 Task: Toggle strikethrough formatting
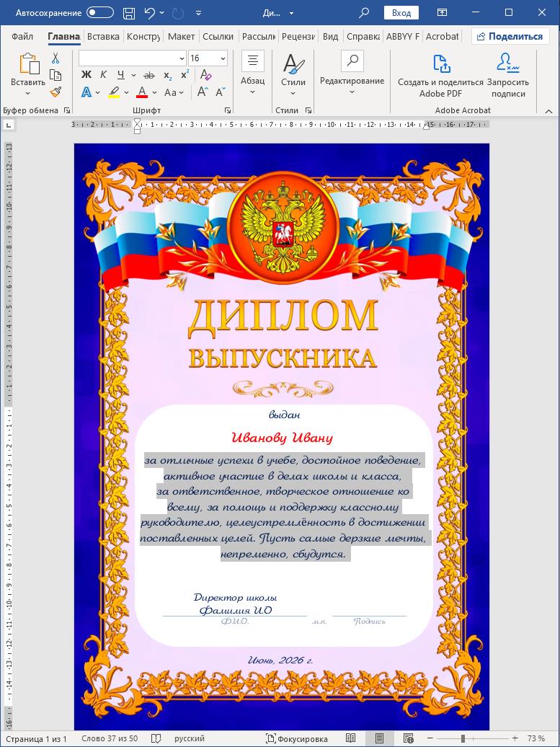[149, 75]
